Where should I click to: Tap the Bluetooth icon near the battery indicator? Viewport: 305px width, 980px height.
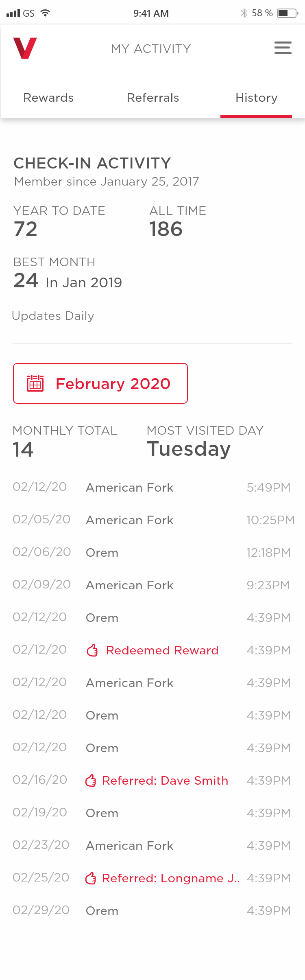tap(244, 13)
